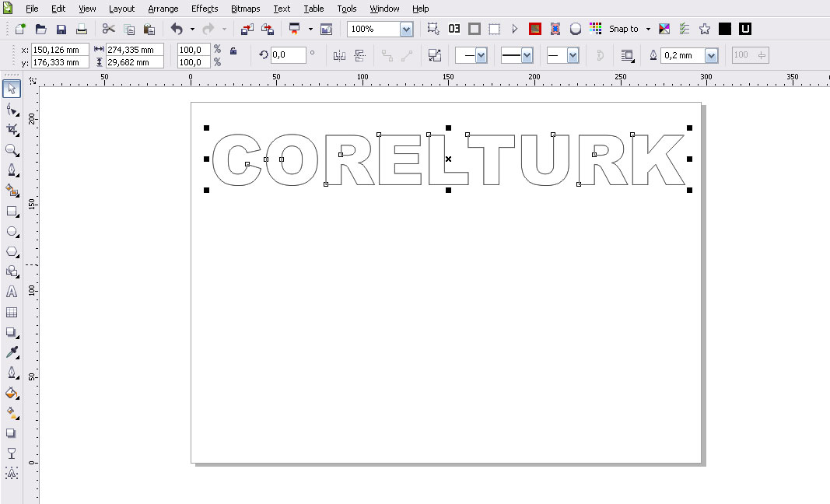This screenshot has height=504, width=830.
Task: Open the Effects menu
Action: click(x=205, y=9)
